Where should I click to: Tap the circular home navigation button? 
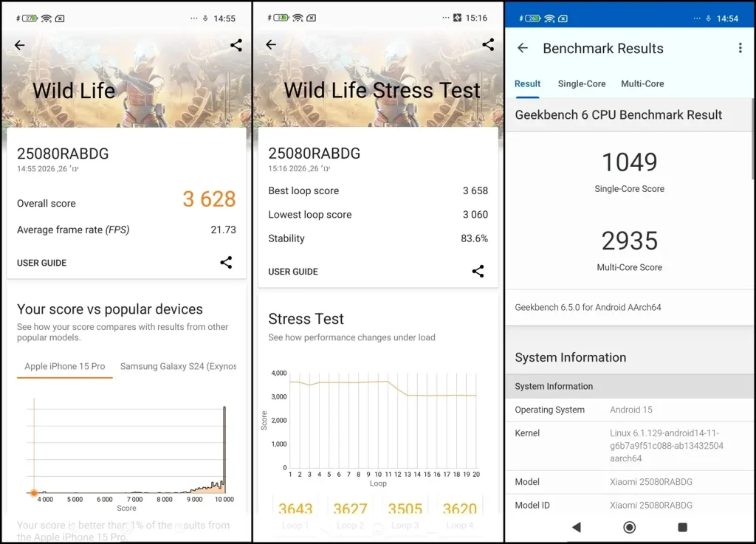[x=629, y=527]
